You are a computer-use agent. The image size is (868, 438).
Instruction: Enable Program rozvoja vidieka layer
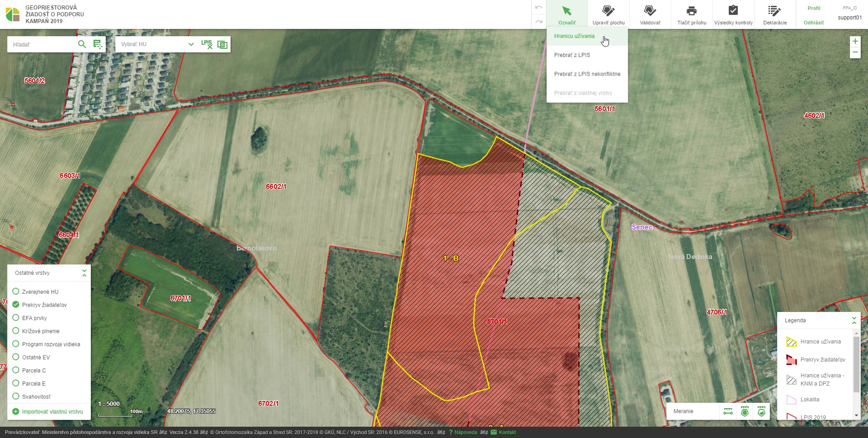(x=16, y=344)
